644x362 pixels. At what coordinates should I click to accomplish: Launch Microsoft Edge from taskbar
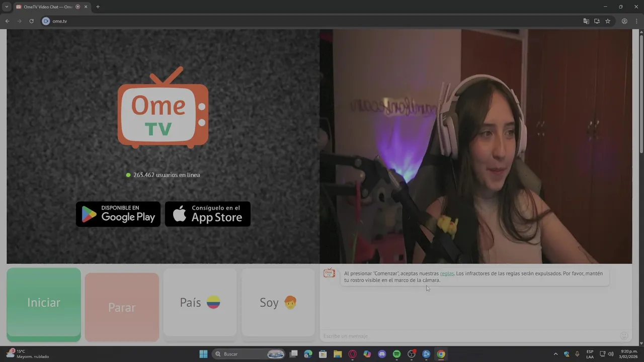308,354
